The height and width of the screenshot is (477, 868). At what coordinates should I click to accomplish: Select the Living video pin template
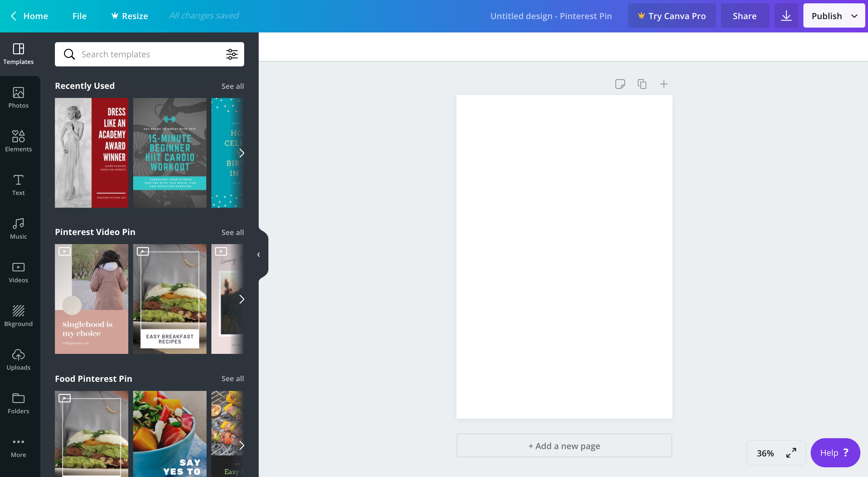(227, 299)
